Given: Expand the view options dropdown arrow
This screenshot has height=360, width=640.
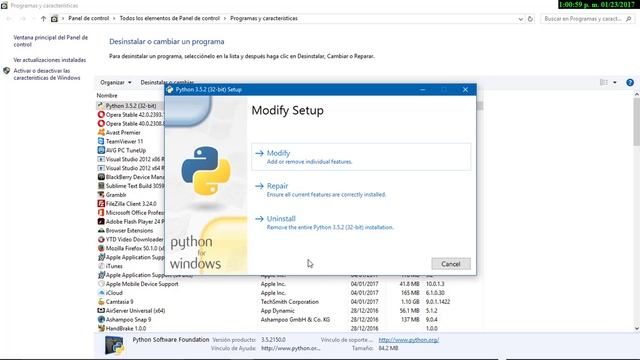Looking at the screenshot, I should point(615,82).
